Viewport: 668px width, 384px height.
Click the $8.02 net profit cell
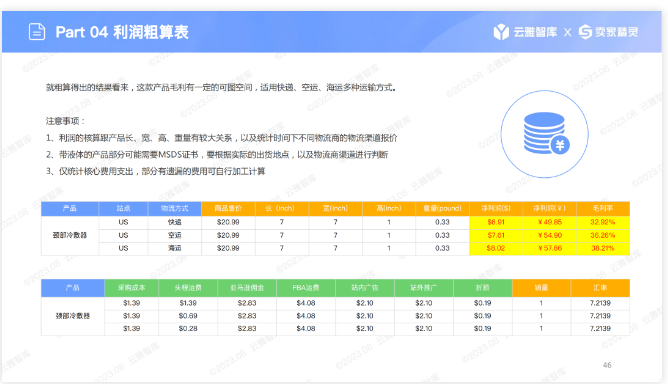(x=496, y=248)
